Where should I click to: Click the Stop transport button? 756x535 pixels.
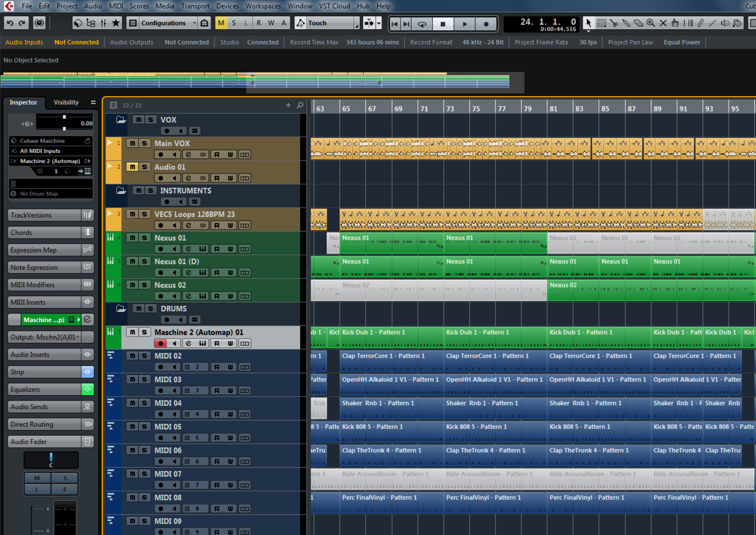point(443,24)
